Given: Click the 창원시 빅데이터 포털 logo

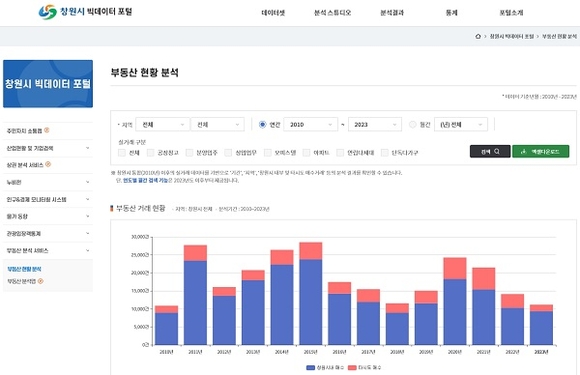Looking at the screenshot, I should (85, 12).
